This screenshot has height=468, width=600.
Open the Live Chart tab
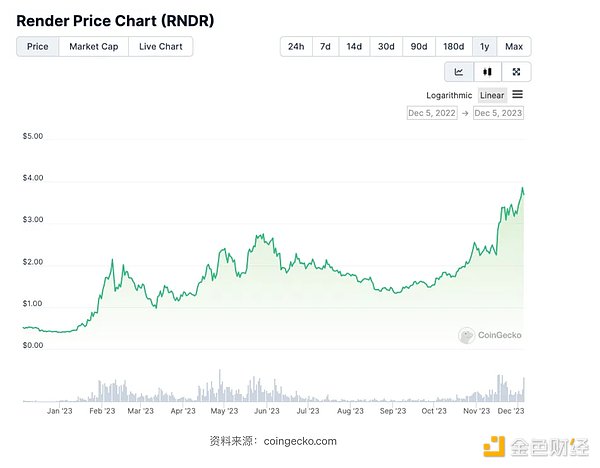[x=161, y=46]
